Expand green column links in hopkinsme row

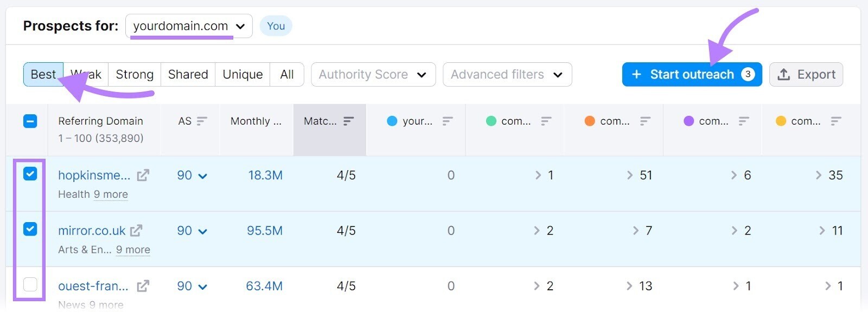pos(538,176)
